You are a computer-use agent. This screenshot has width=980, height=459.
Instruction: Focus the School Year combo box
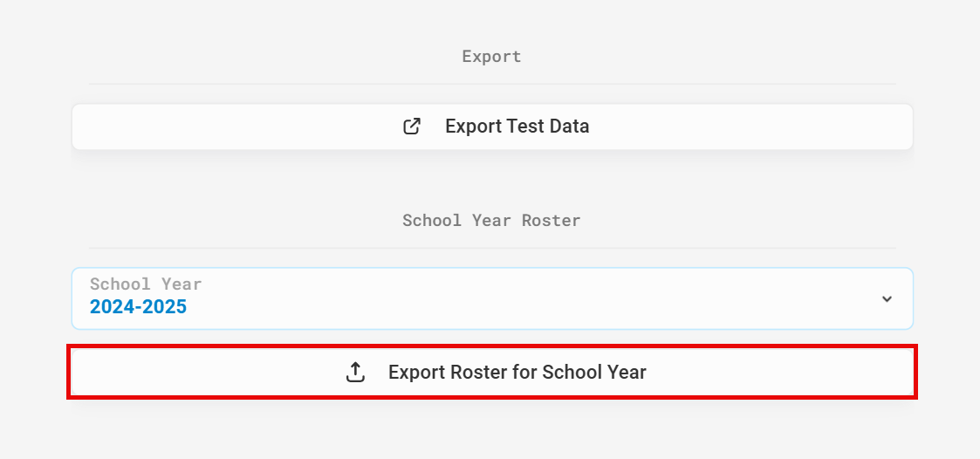pos(492,298)
